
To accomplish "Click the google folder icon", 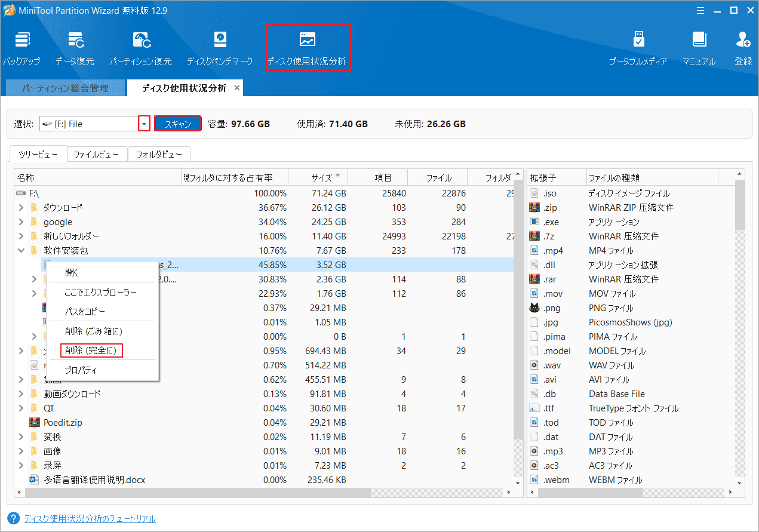I will tap(35, 222).
